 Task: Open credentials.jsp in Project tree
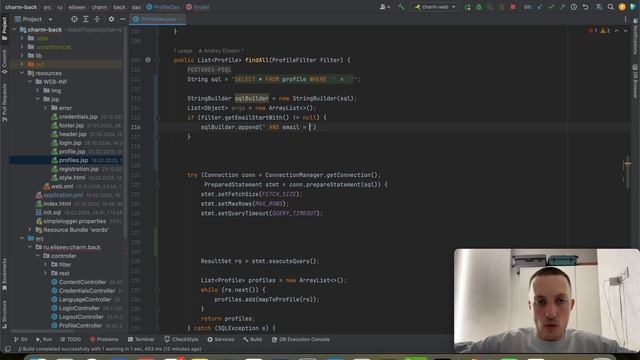(x=78, y=117)
